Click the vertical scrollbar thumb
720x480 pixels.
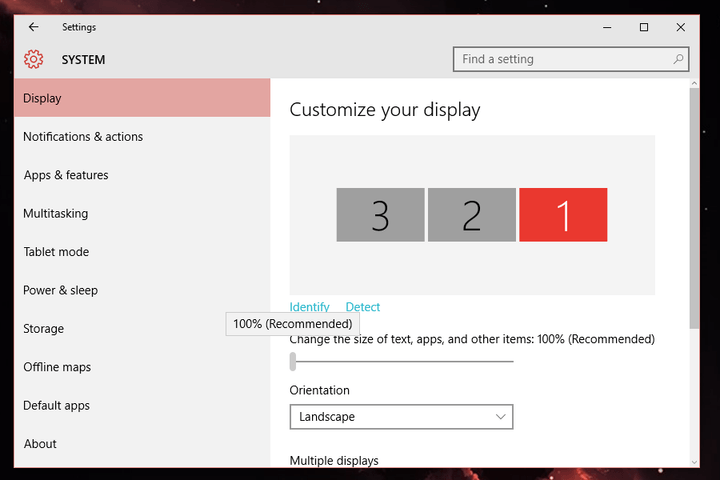694,208
